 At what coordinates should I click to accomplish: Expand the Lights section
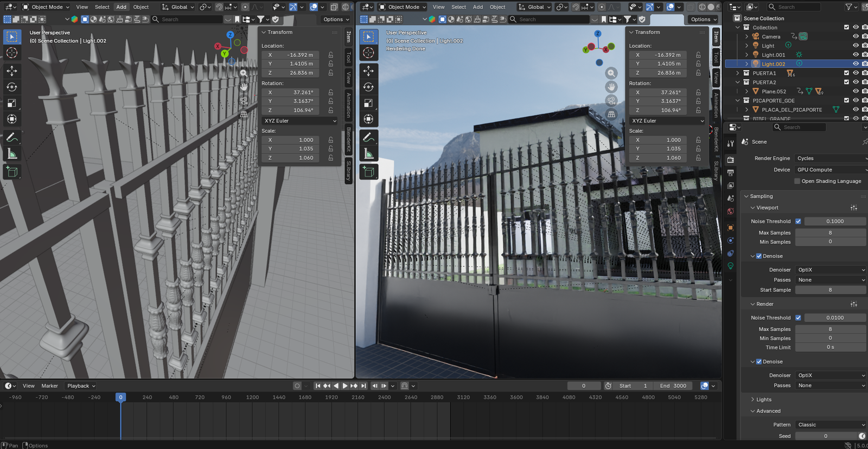point(764,400)
